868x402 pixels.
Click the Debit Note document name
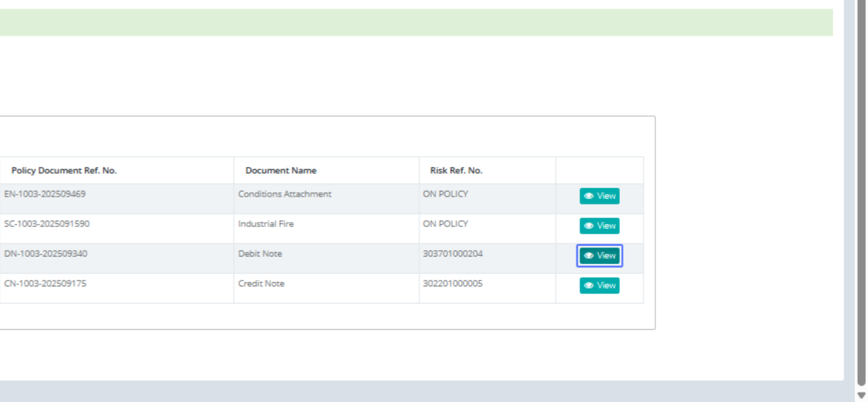pyautogui.click(x=260, y=254)
